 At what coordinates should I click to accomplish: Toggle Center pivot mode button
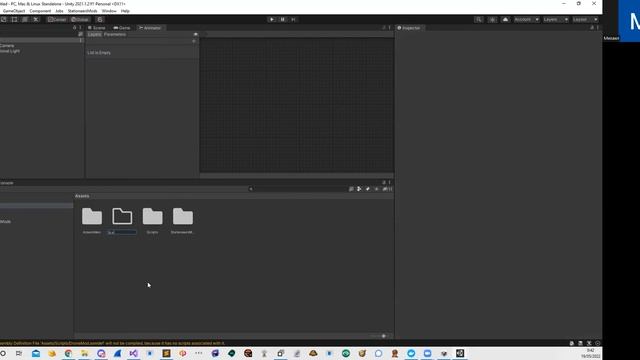coord(57,20)
